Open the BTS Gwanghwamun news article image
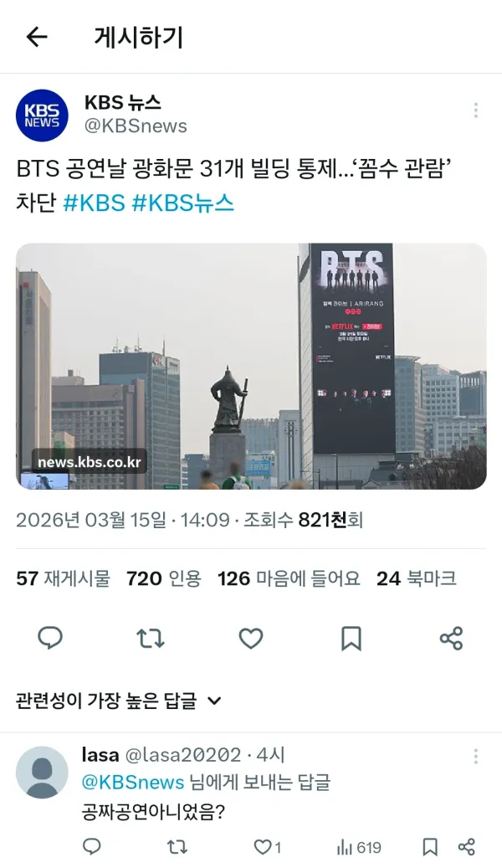This screenshot has width=502, height=868. 251,366
